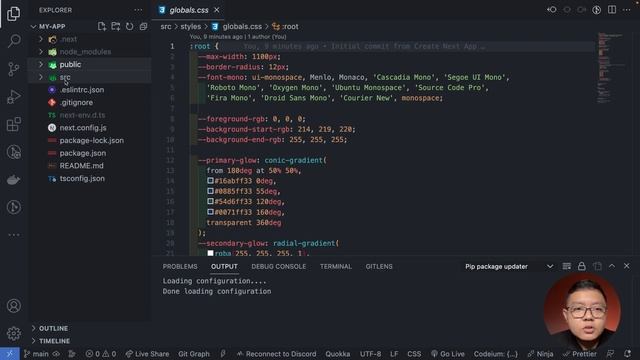Start Live Share session
Viewport: 640px width, 360px height.
click(x=147, y=354)
